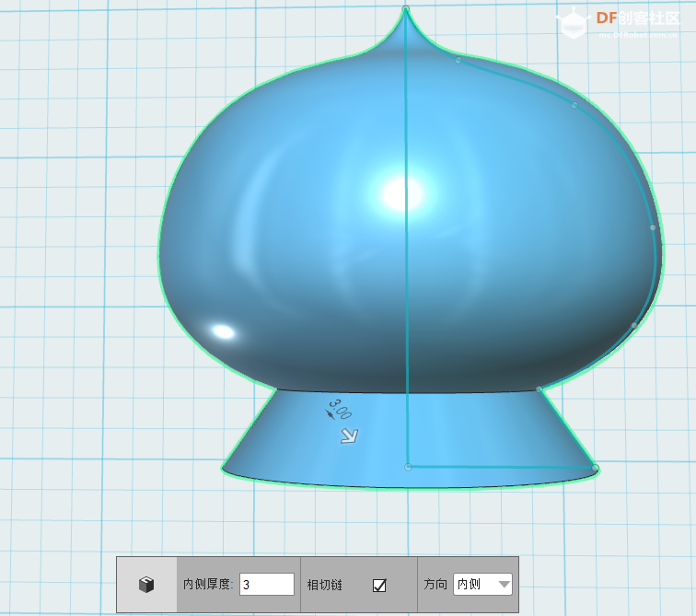Click the small oval highlight at the dome's lower left
696x616 pixels.
click(222, 331)
